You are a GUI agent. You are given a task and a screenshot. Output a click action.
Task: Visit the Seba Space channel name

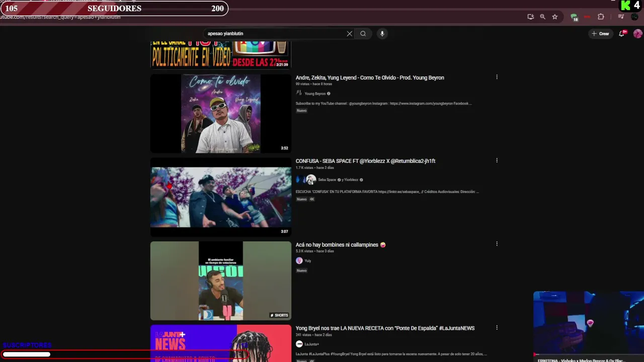click(x=327, y=179)
